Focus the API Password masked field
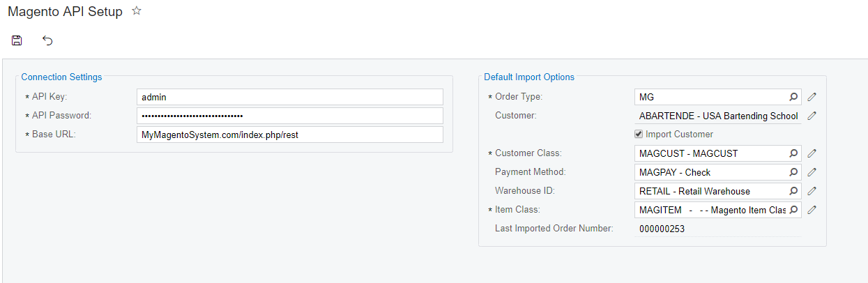 [x=290, y=116]
